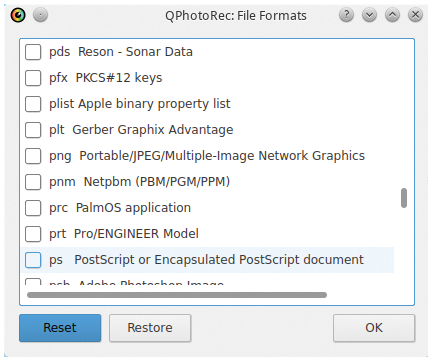Select the PostScript or Encapsulated PostScript row

(207, 260)
